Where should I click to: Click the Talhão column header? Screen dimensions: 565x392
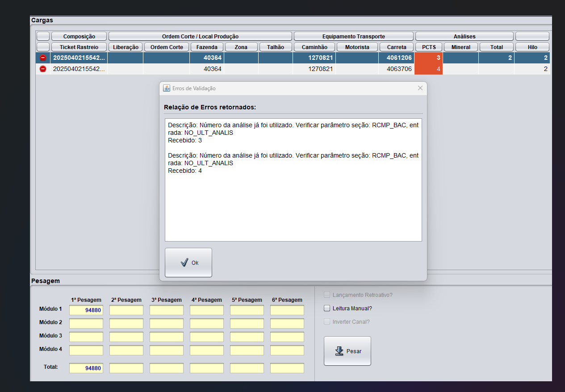point(276,47)
